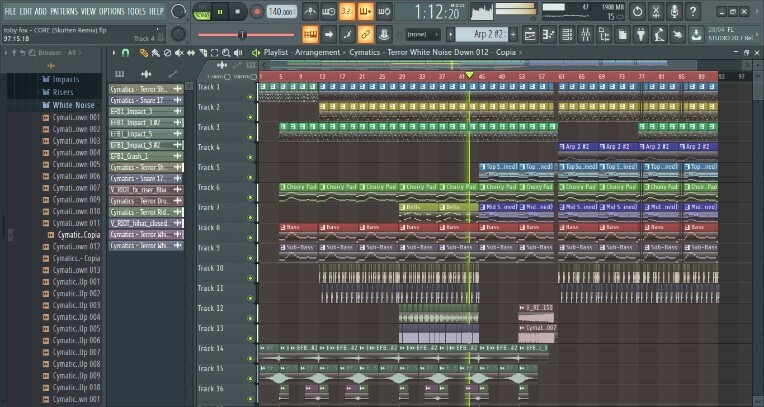This screenshot has width=764, height=407.
Task: Toggle step editing mode button
Action: [x=347, y=34]
